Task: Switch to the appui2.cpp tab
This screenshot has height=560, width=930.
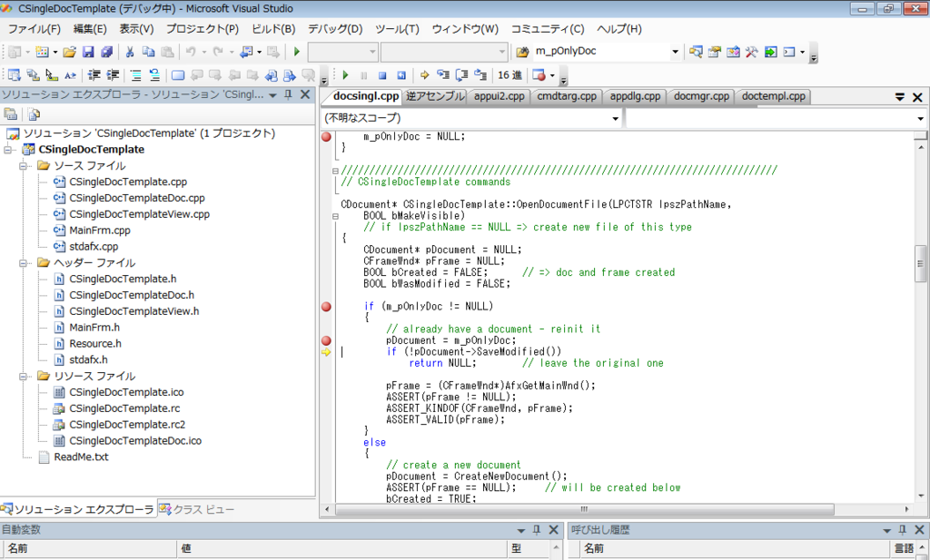Action: [x=499, y=96]
